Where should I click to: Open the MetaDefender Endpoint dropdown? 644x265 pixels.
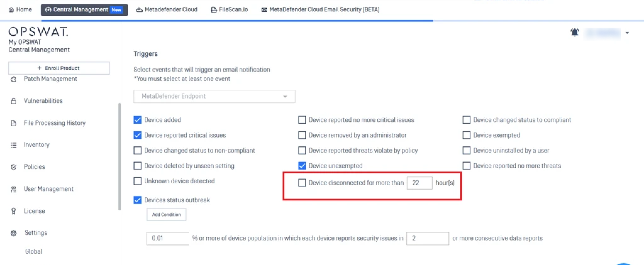214,96
